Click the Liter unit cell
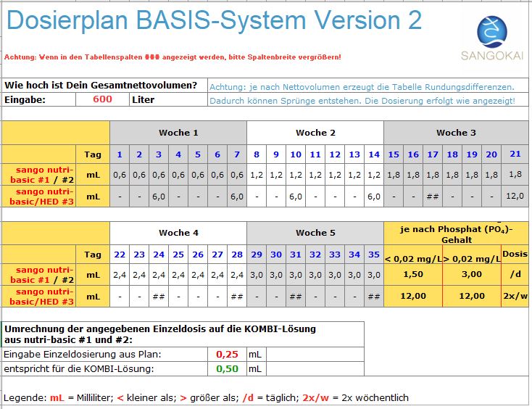The image size is (532, 409). tap(143, 99)
